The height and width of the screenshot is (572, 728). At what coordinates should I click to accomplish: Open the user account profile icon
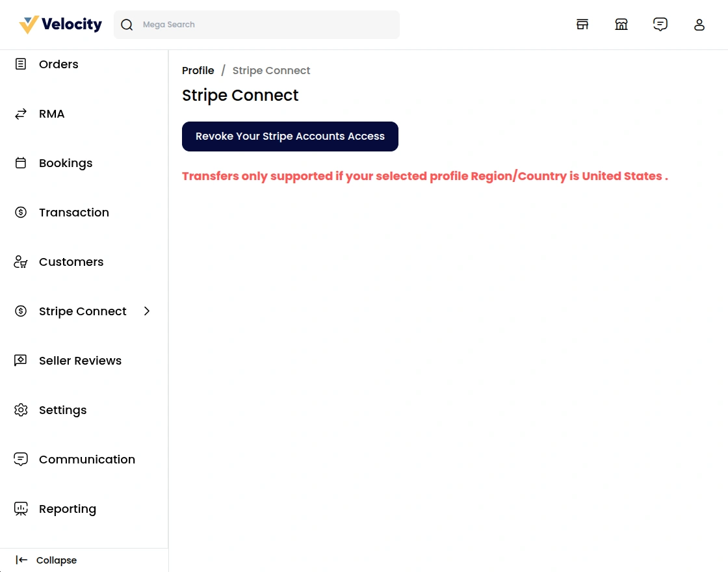click(699, 25)
